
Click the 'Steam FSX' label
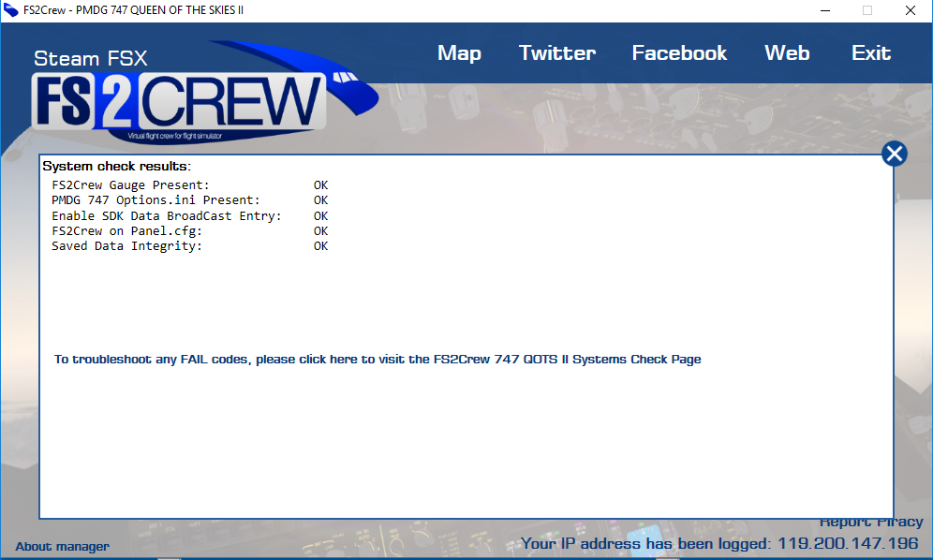(x=91, y=58)
